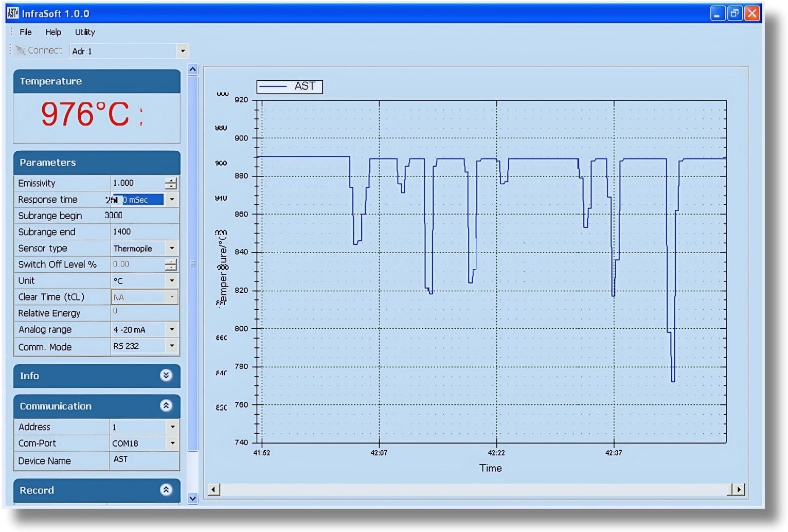Restore down the InfraSoft window
Viewport: 788px width, 532px height.
click(735, 13)
